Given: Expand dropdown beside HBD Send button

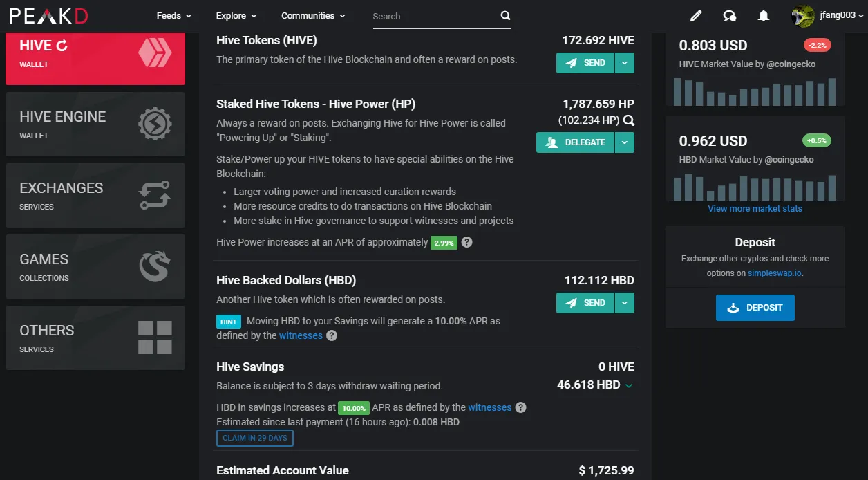Looking at the screenshot, I should point(625,303).
